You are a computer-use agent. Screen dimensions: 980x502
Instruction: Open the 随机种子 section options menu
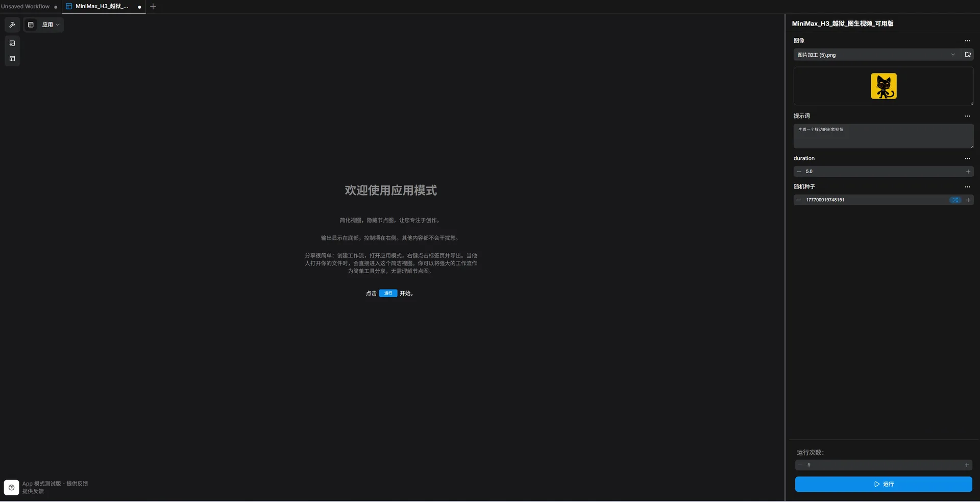(967, 187)
